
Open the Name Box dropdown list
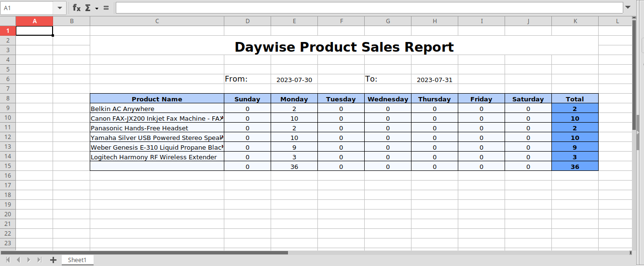click(x=60, y=8)
